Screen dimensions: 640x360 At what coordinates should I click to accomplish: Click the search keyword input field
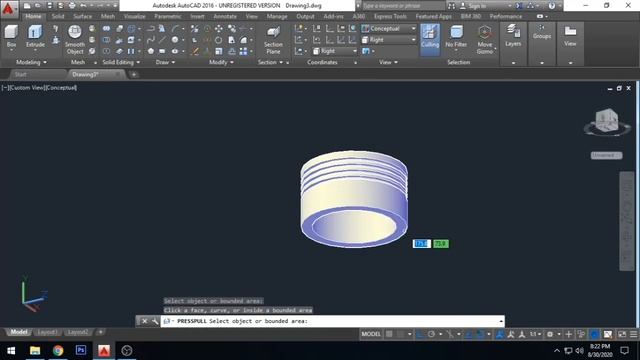(x=403, y=6)
